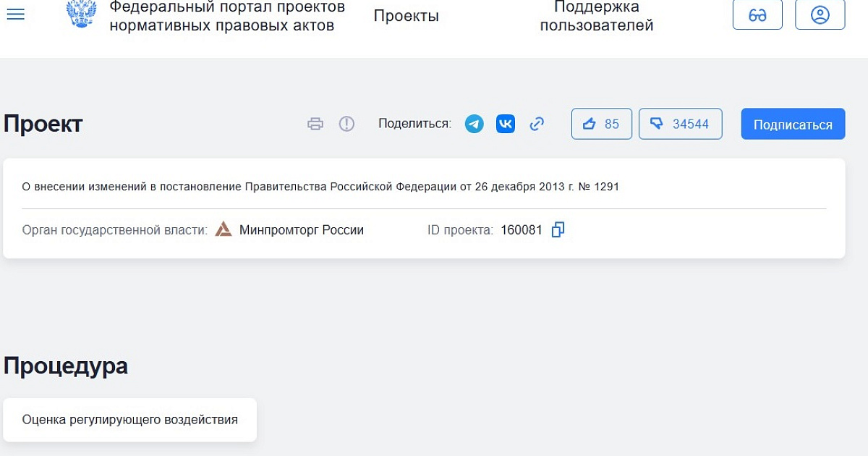Click the ID number 160081

tap(522, 230)
